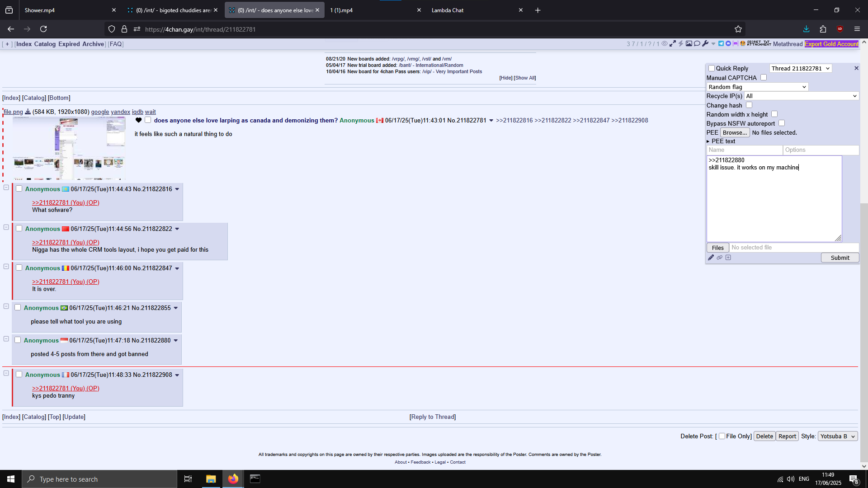Screen dimensions: 868x488
Task: Open a new browser tab
Action: tap(538, 10)
